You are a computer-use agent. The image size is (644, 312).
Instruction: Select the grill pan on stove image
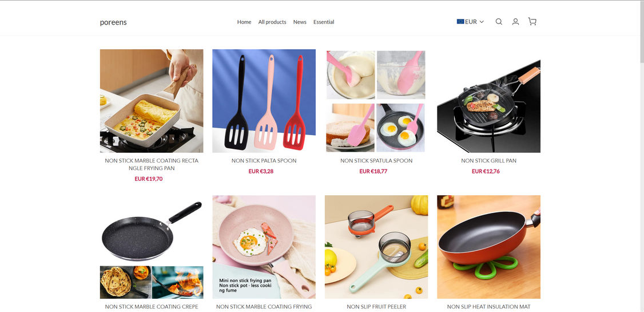click(489, 101)
